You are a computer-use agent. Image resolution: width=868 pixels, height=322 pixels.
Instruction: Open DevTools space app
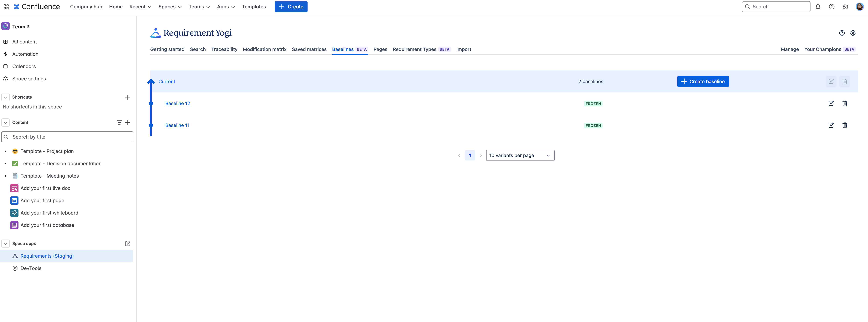(31, 268)
